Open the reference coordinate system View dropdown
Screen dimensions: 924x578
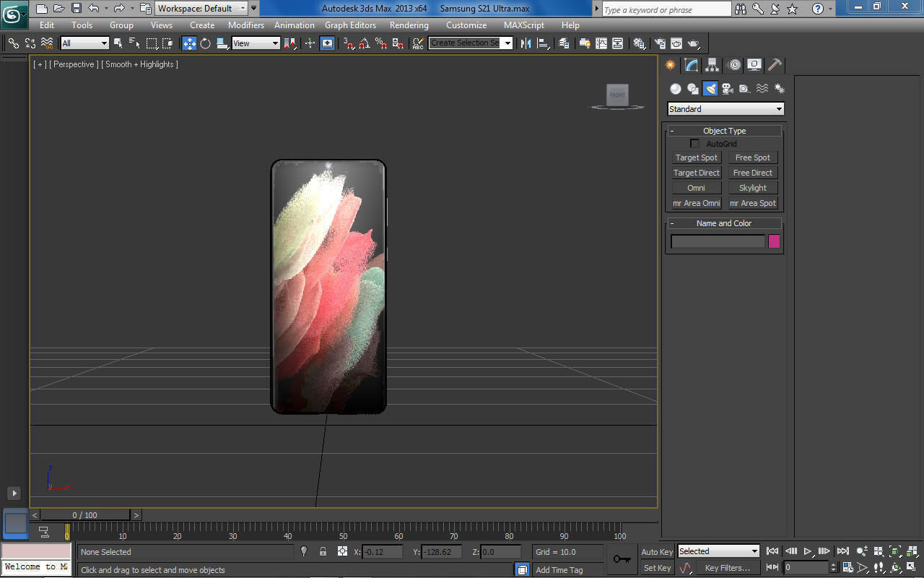[x=256, y=43]
